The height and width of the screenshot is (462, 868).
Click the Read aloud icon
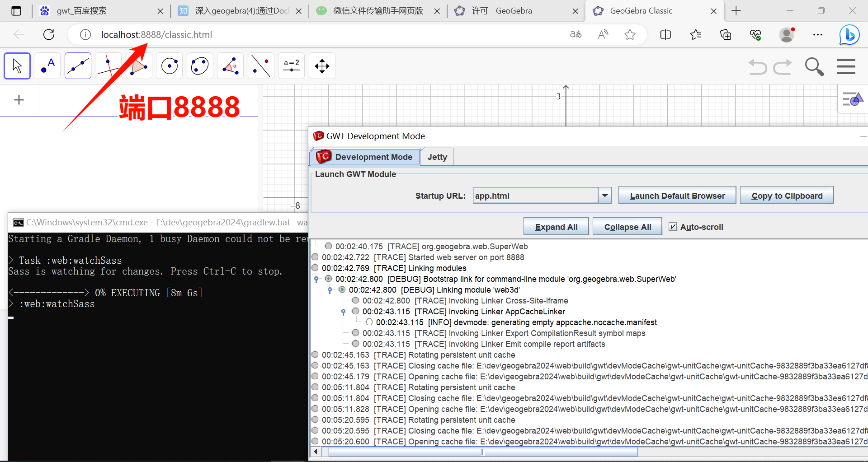[x=603, y=34]
